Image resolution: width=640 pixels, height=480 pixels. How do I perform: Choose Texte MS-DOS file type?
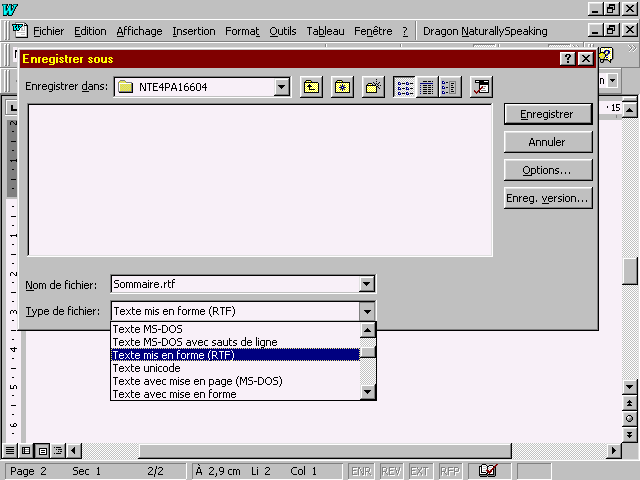(235, 329)
